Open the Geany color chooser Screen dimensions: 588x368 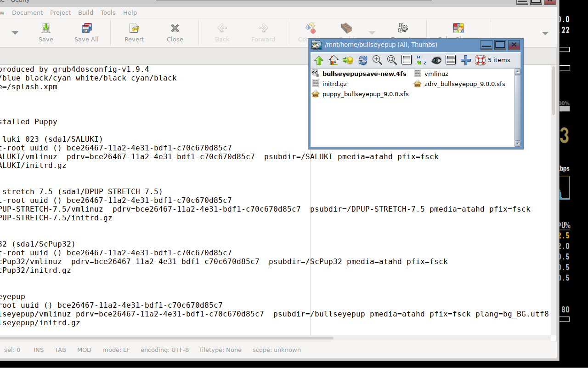458,29
